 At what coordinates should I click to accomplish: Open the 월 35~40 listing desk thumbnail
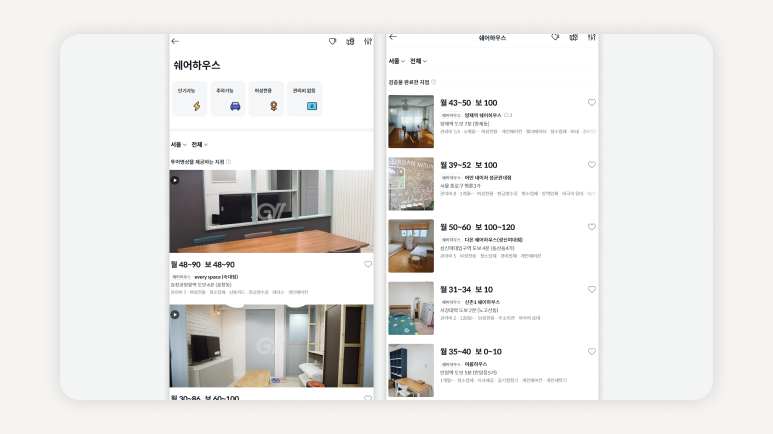[x=411, y=370]
